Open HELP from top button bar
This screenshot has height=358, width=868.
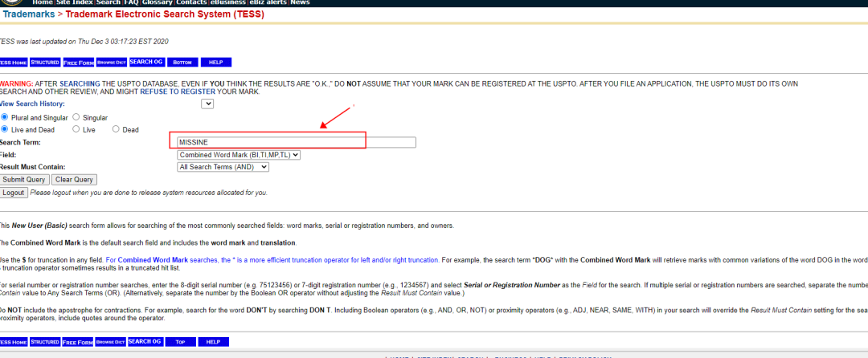[x=215, y=63]
